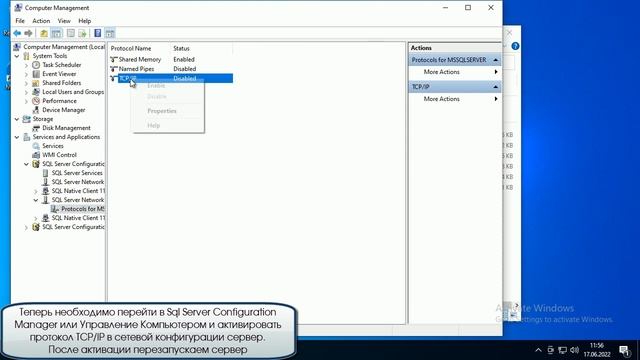Collapse the Storage node
The image size is (640, 360).
[17, 119]
